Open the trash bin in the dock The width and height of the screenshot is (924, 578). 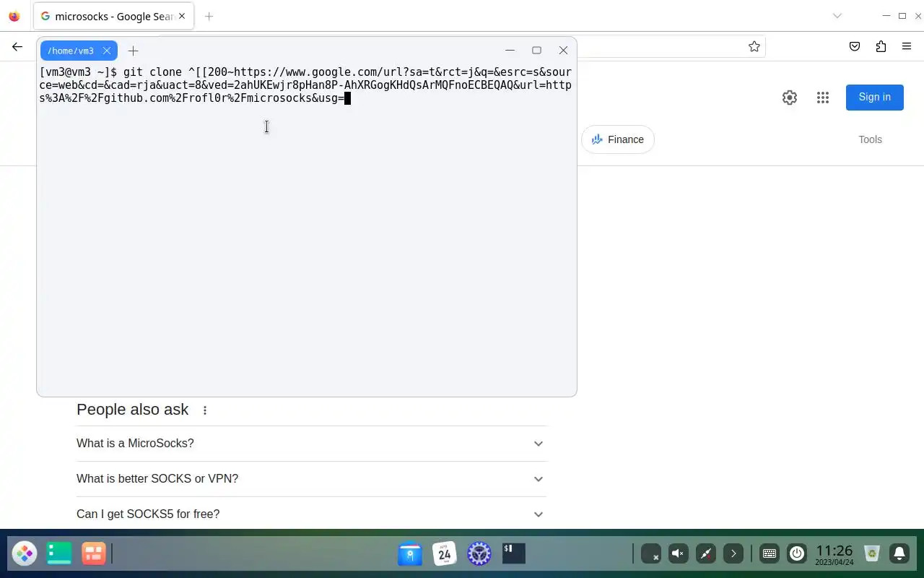point(872,554)
